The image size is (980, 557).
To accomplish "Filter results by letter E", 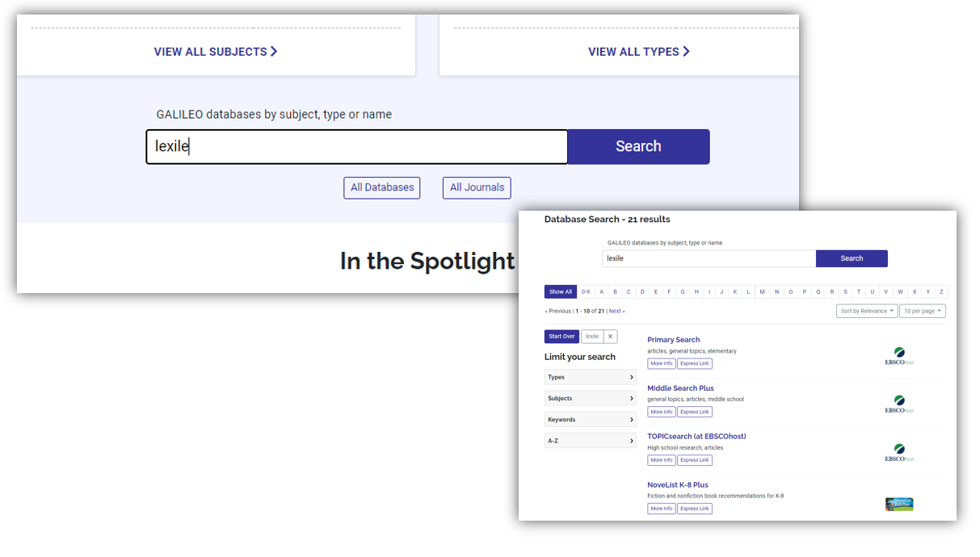I will tap(656, 291).
